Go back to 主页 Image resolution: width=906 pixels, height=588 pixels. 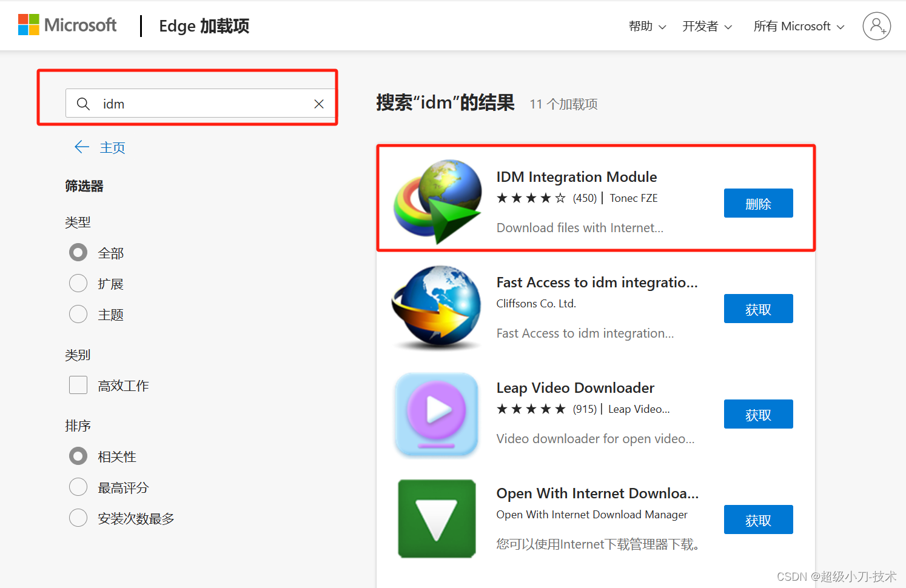tap(112, 148)
